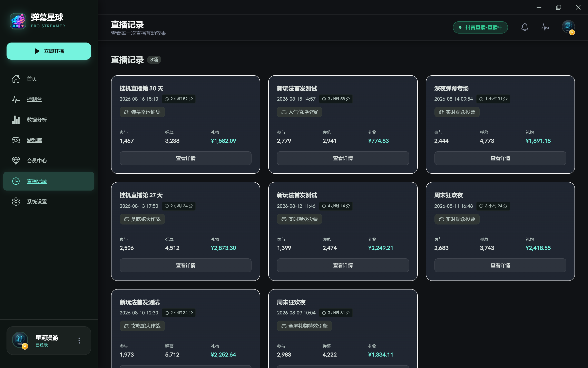Click the gamepad icon in 人气值冲榜赛 tag
Screen dimensions: 588x368
(x=284, y=112)
